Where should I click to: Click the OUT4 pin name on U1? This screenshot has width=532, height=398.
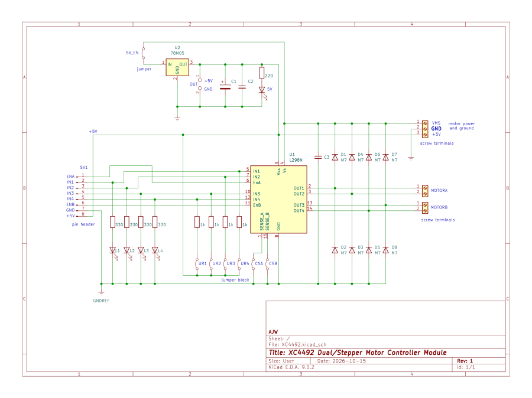299,211
